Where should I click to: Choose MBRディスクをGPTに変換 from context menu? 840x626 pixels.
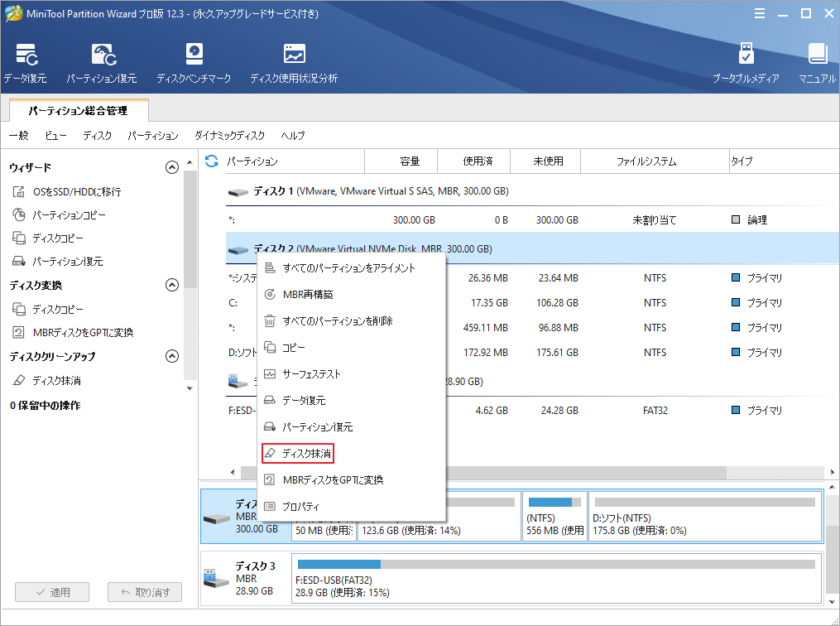tap(352, 479)
